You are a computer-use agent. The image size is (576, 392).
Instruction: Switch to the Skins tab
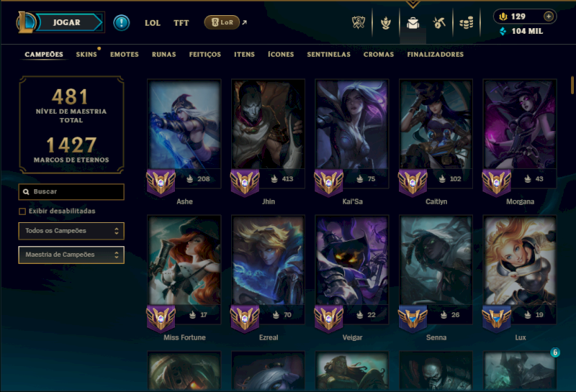coord(86,55)
